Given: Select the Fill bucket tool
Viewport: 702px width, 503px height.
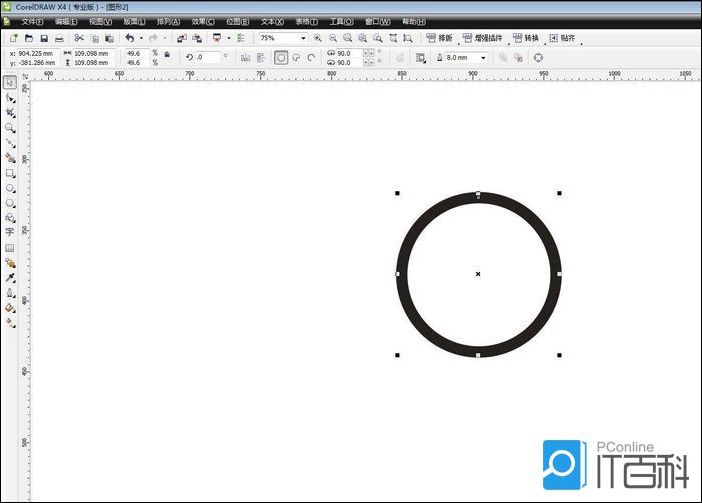Looking at the screenshot, I should (x=10, y=308).
